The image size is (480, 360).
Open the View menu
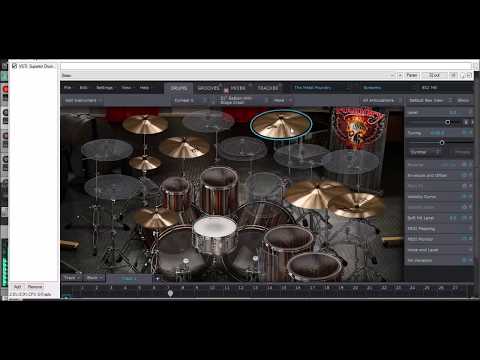(126, 88)
